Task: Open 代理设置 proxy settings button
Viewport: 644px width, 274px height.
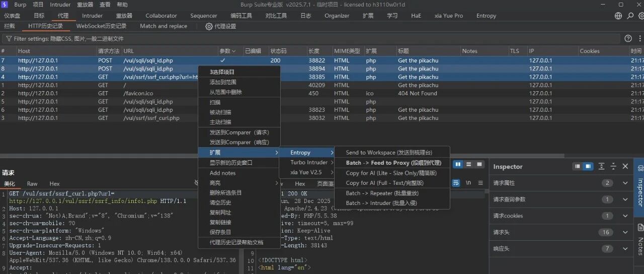Action: (220, 26)
